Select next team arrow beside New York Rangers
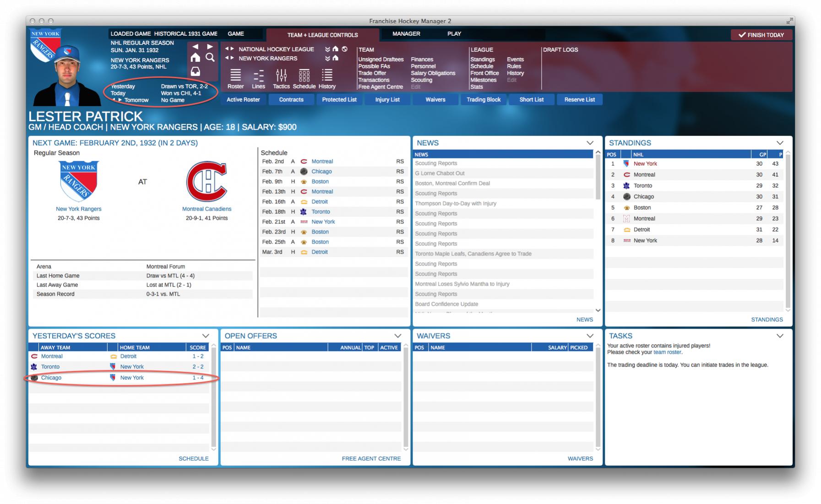821x504 pixels. click(x=232, y=58)
